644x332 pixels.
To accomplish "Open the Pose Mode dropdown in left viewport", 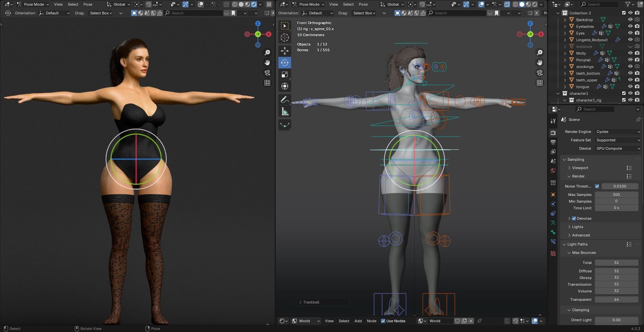I will point(33,4).
